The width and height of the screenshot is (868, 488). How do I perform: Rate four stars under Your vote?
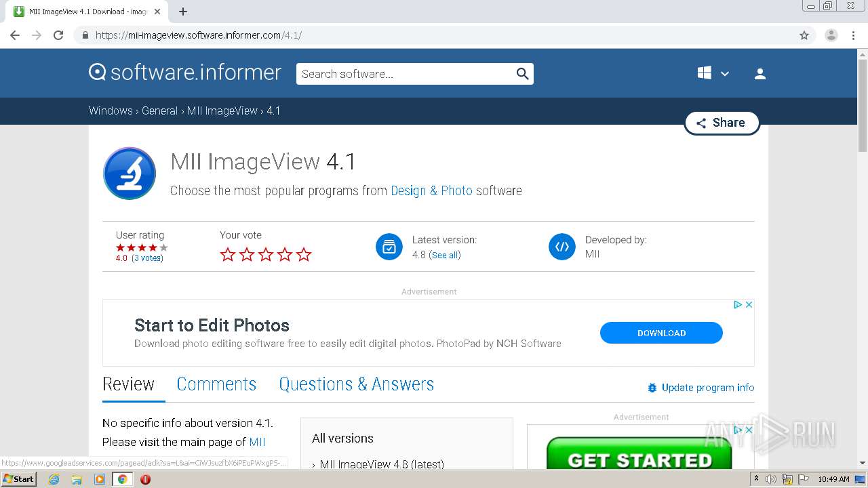285,255
